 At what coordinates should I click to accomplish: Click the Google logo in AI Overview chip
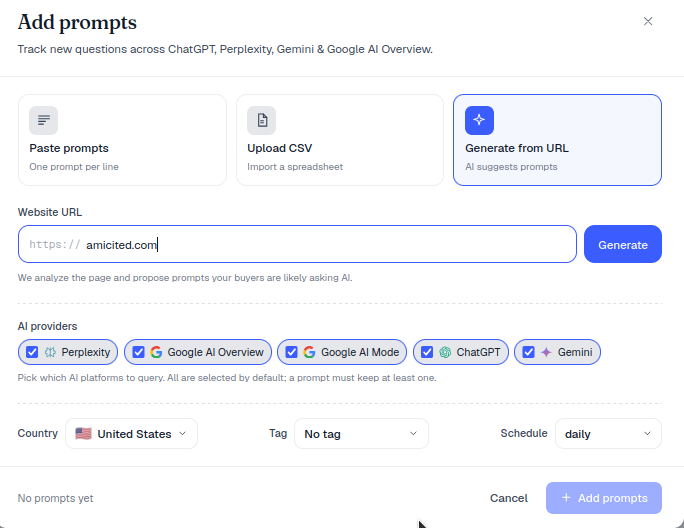coord(156,352)
